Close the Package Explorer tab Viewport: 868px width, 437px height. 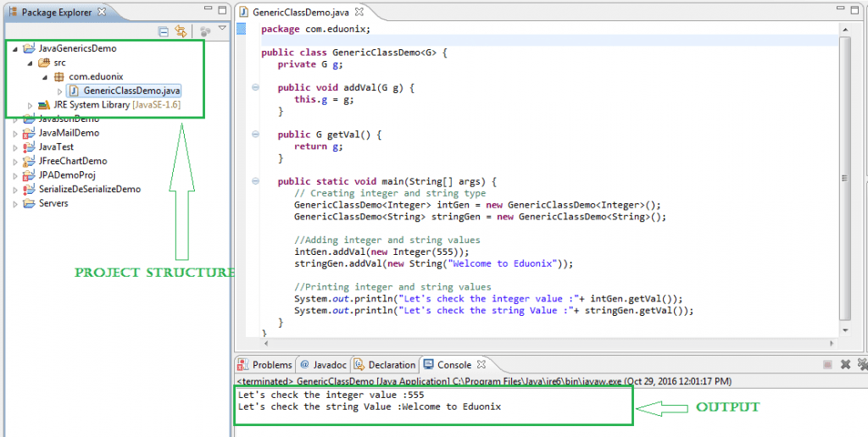click(x=102, y=12)
